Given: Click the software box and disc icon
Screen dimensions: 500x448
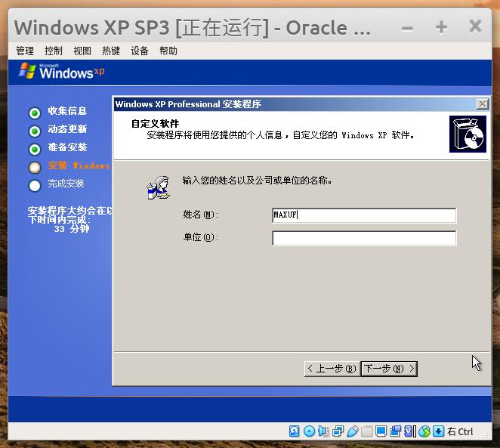Looking at the screenshot, I should [468, 134].
